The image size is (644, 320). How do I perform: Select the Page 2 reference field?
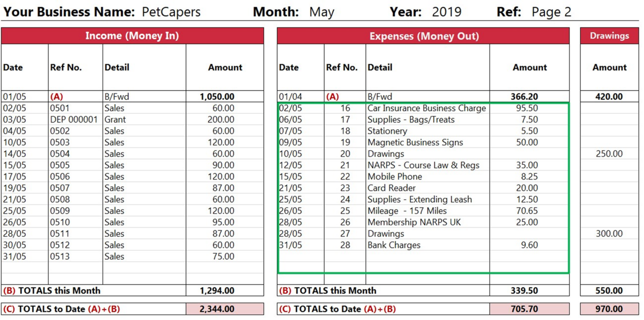pos(551,12)
